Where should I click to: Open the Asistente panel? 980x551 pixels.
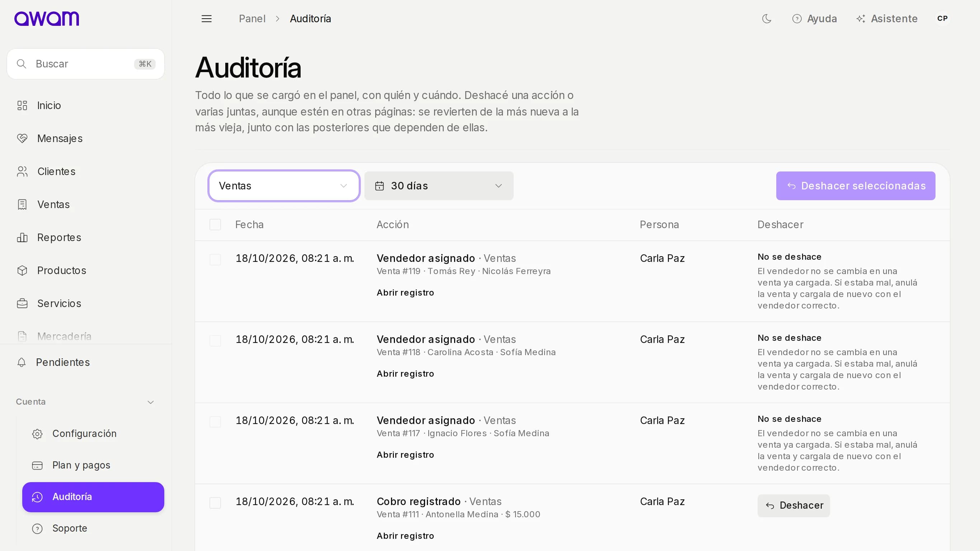(x=887, y=19)
